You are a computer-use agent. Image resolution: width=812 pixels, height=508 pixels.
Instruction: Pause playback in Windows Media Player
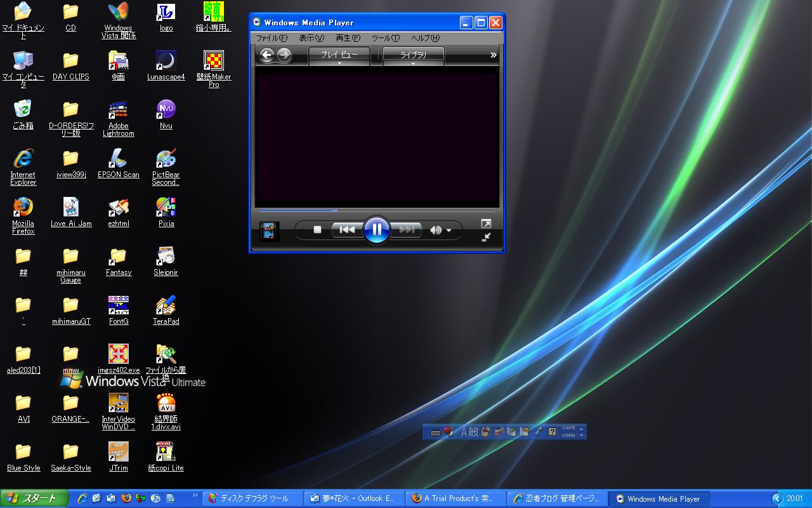point(377,229)
